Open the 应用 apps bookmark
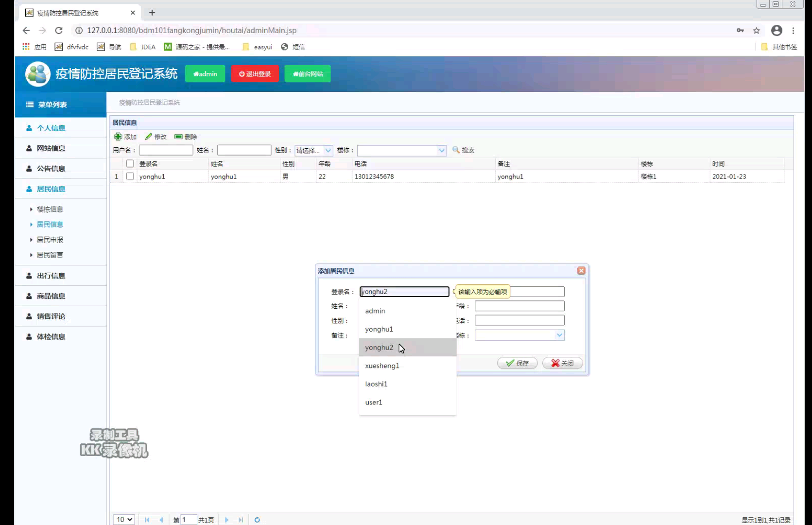The image size is (812, 525). [35, 47]
